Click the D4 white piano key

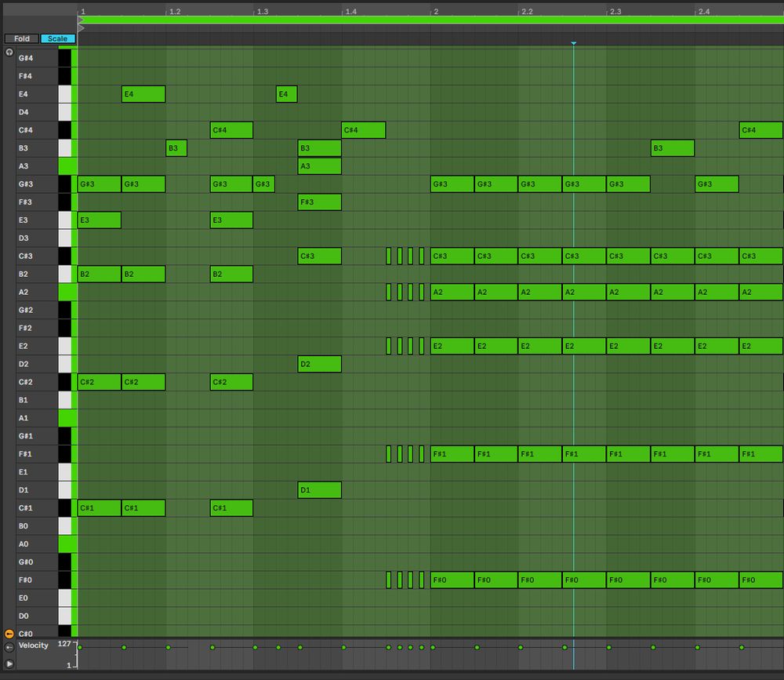(64, 112)
